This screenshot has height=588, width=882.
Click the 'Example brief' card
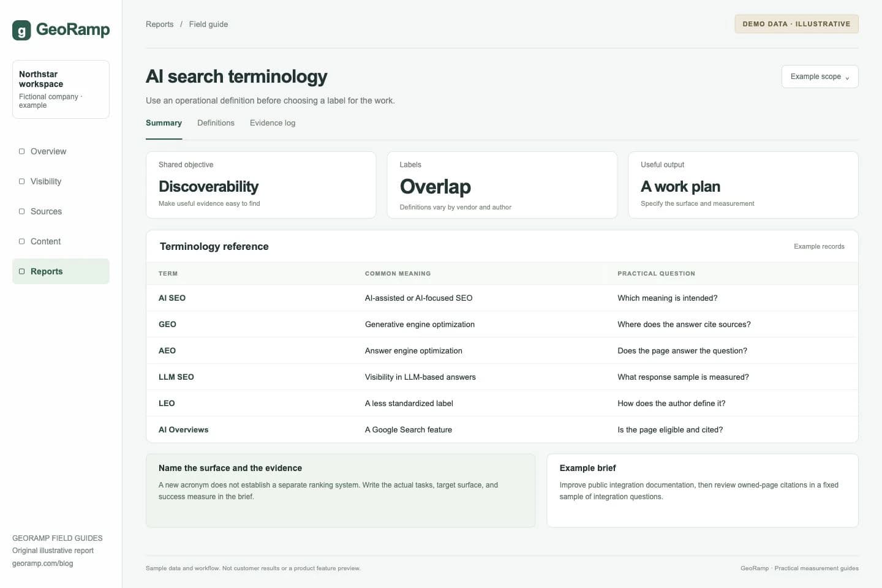(x=703, y=491)
